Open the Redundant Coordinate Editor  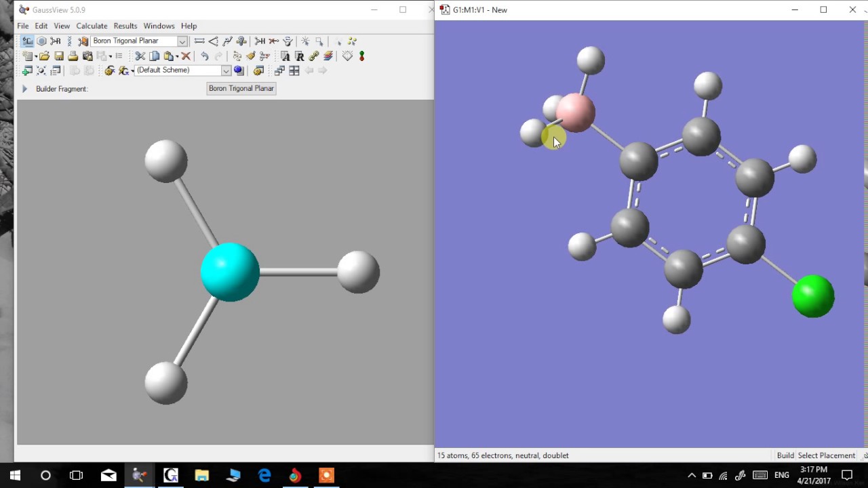[299, 56]
